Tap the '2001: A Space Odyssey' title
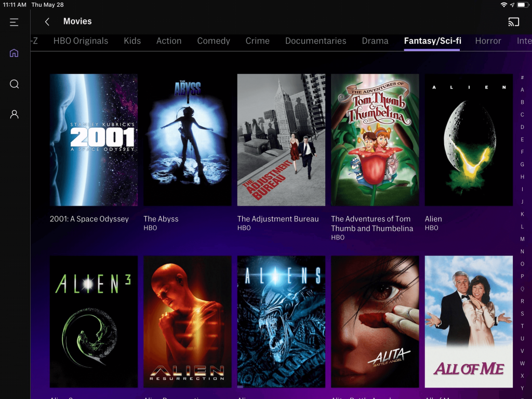The width and height of the screenshot is (532, 399). [89, 219]
